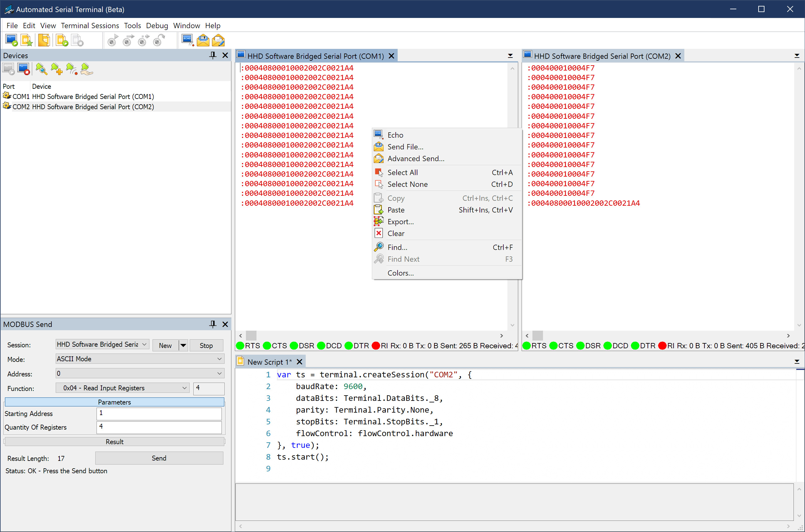Open the Address dropdown
The height and width of the screenshot is (532, 805).
pos(140,374)
